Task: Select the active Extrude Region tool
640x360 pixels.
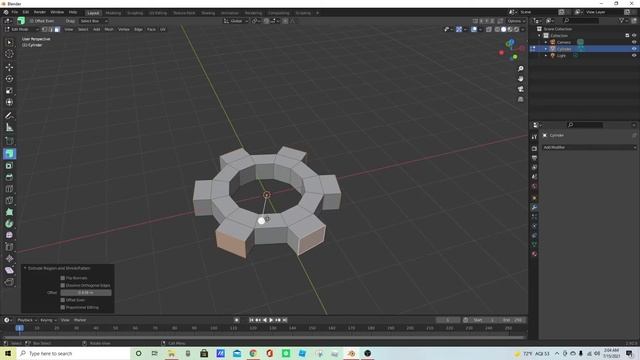Action: coord(9,154)
